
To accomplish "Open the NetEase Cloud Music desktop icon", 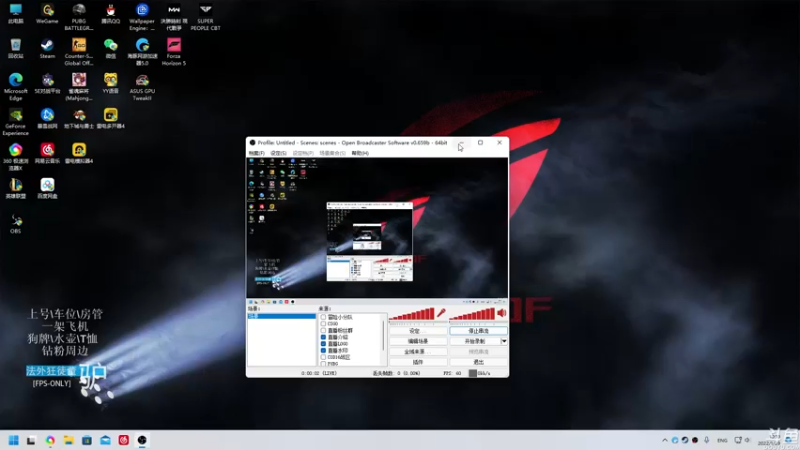I will pyautogui.click(x=47, y=154).
